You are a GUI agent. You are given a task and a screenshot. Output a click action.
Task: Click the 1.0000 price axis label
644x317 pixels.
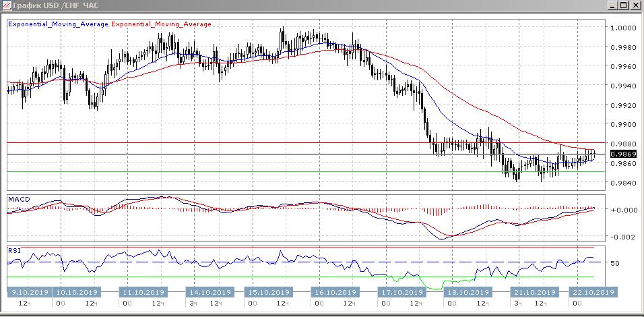622,28
